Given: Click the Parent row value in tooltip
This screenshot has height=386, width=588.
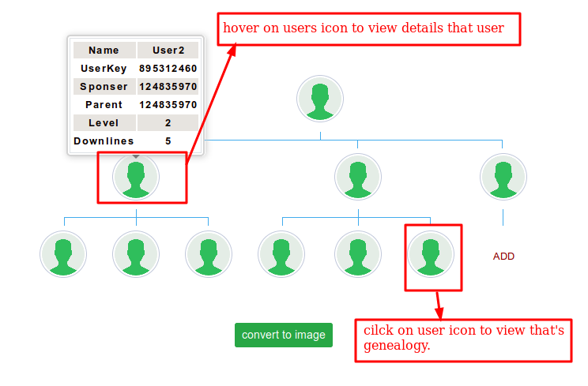Looking at the screenshot, I should [168, 105].
